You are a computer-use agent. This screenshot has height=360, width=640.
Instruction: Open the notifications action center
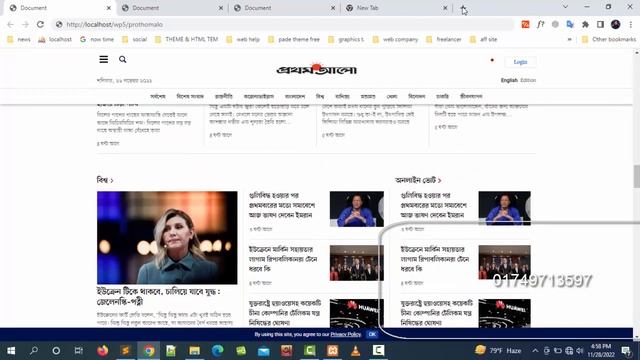(x=626, y=350)
